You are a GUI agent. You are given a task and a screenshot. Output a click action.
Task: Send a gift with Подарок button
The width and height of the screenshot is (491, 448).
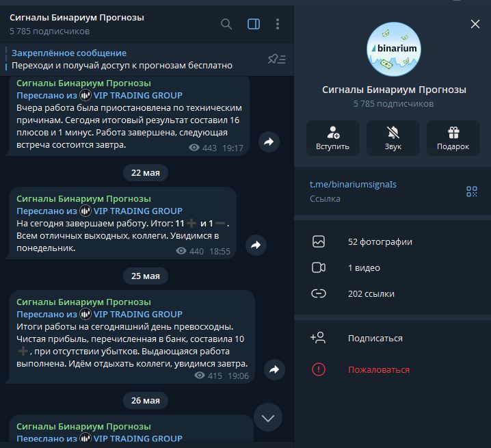(453, 138)
